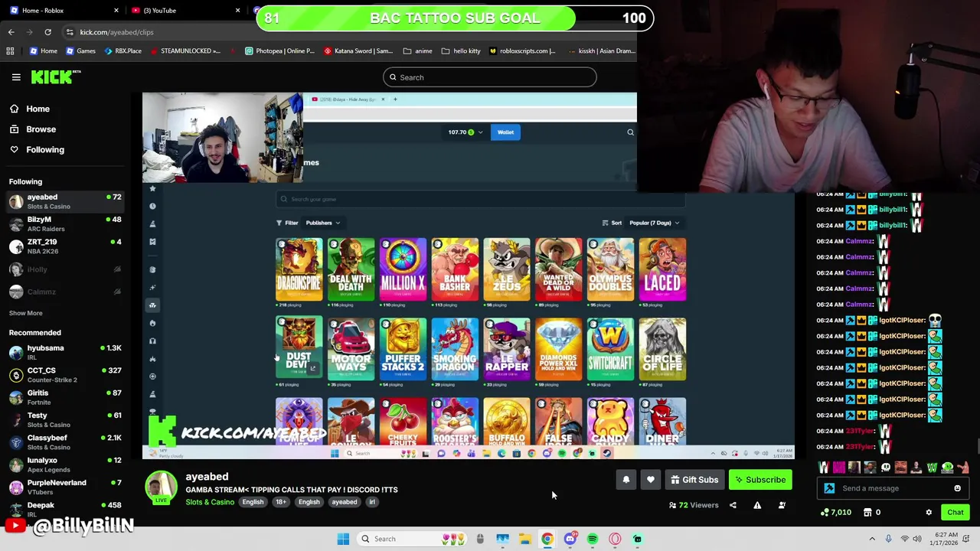This screenshot has width=980, height=551.
Task: Click the share icon next to Viewers
Action: tap(733, 505)
